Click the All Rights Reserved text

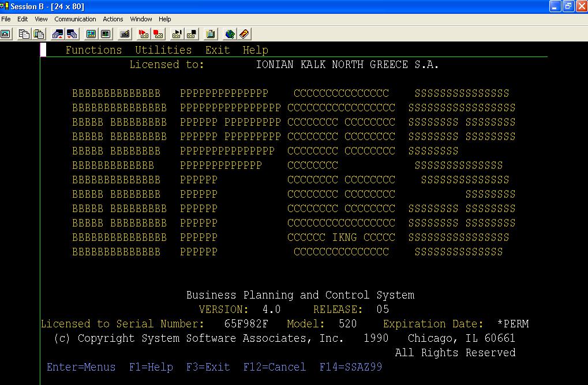pyautogui.click(x=455, y=353)
